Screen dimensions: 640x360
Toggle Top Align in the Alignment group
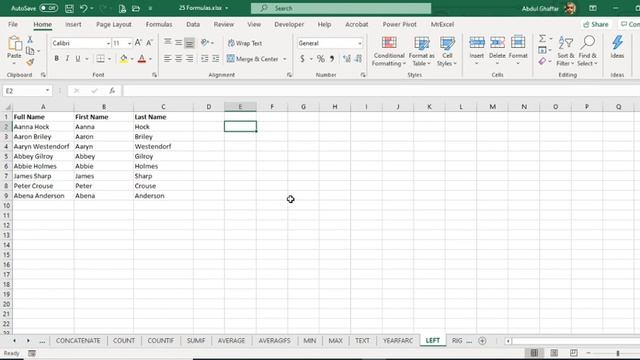(167, 42)
